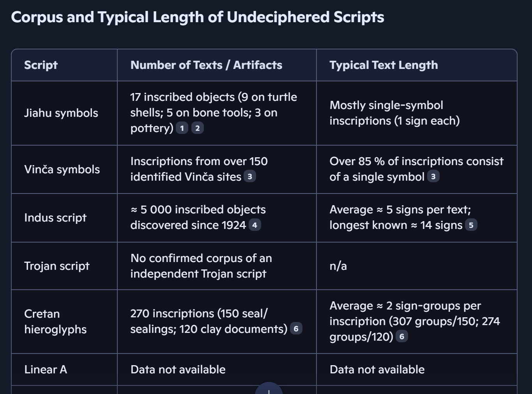Click the 'Typical Text Length' column header
The image size is (532, 394).
click(384, 65)
